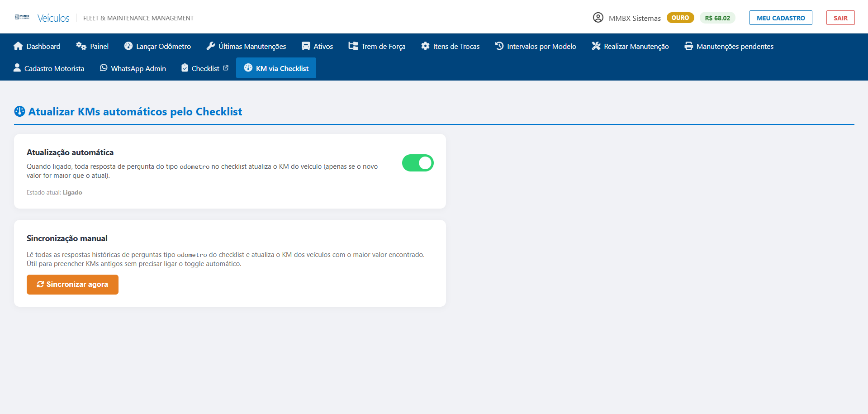
Task: Select Trem de Força menu item
Action: coord(377,46)
